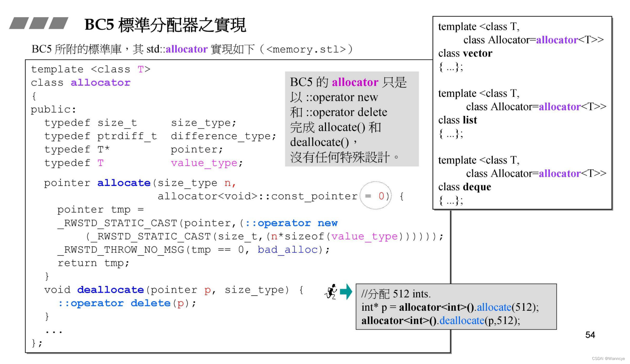Click 'BC5 的 allocator 只是' in gray note
Screen dimensions: 630x364
pyautogui.click(x=348, y=82)
